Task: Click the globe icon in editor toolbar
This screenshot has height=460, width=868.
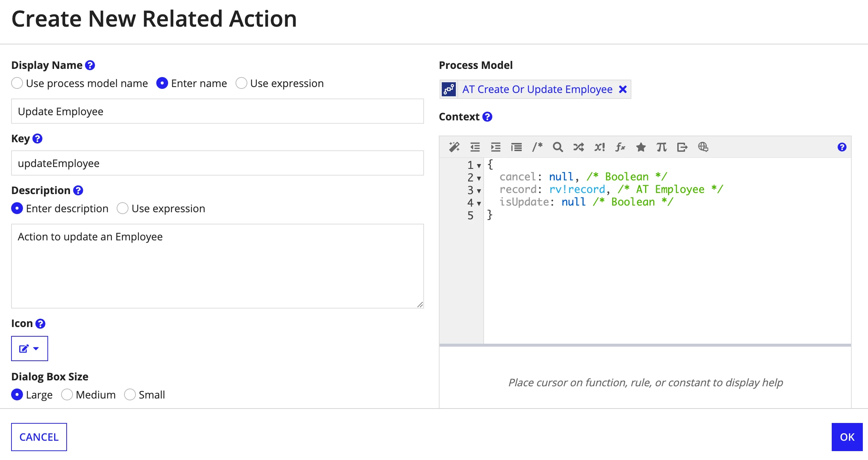Action: click(x=703, y=147)
